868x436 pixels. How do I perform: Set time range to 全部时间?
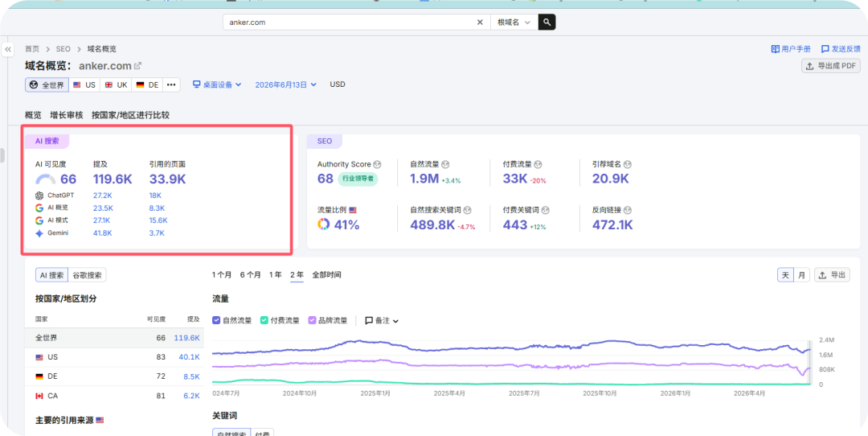coord(326,275)
